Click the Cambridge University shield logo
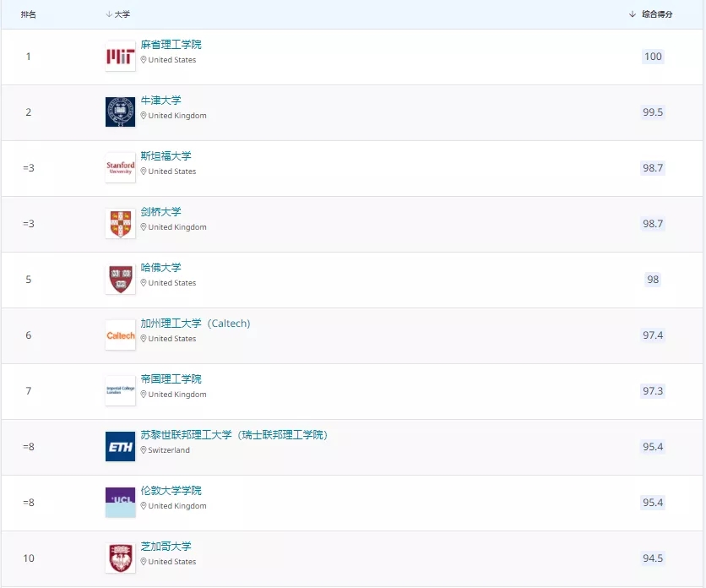Viewport: 706px width, 588px height. (120, 224)
